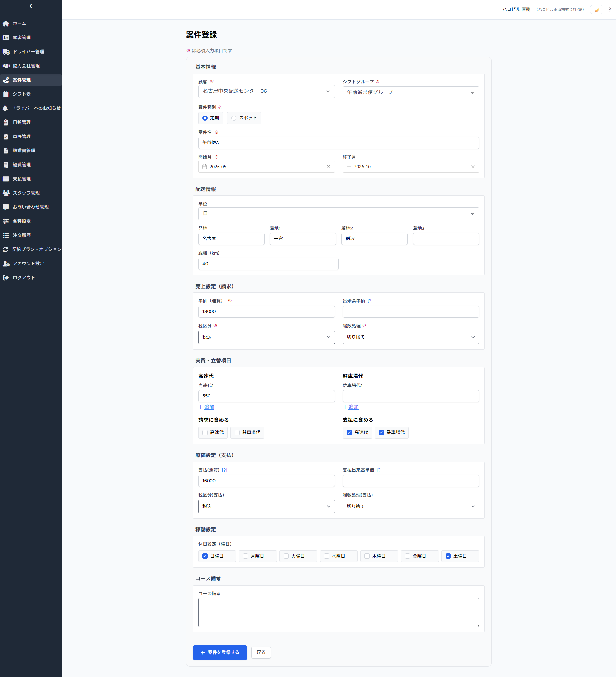Add another 高速代 entry via 追加
This screenshot has width=616, height=677.
(x=206, y=407)
